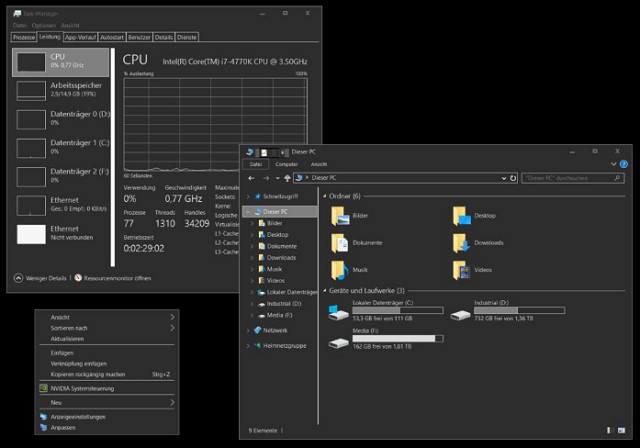The image size is (640, 448).
Task: Switch to details view in the status bar
Action: (x=609, y=430)
